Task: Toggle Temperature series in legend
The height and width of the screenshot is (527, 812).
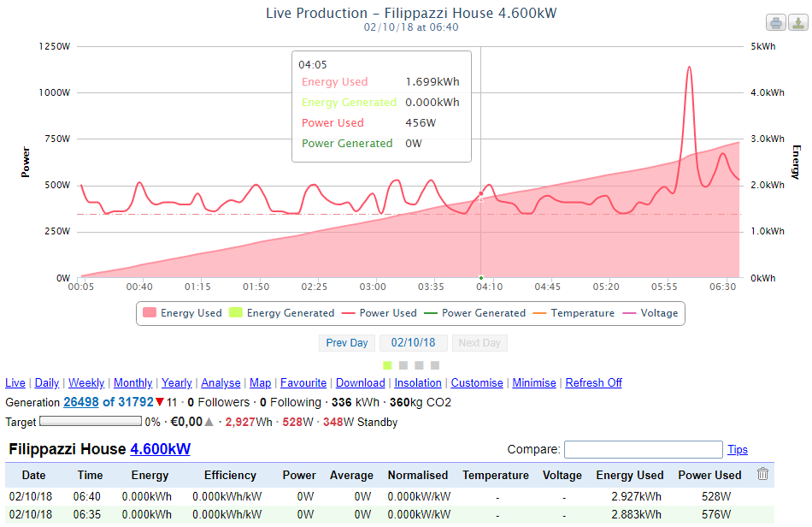Action: coord(574,313)
